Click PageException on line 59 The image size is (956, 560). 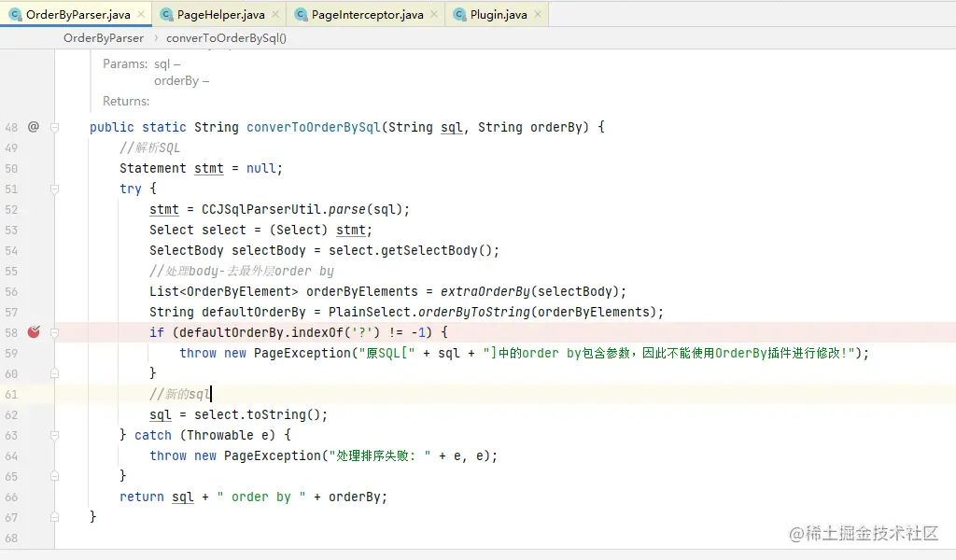point(302,353)
